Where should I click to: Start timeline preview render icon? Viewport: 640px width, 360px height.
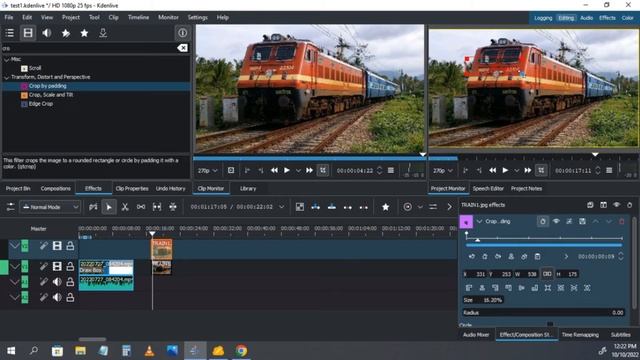click(407, 207)
